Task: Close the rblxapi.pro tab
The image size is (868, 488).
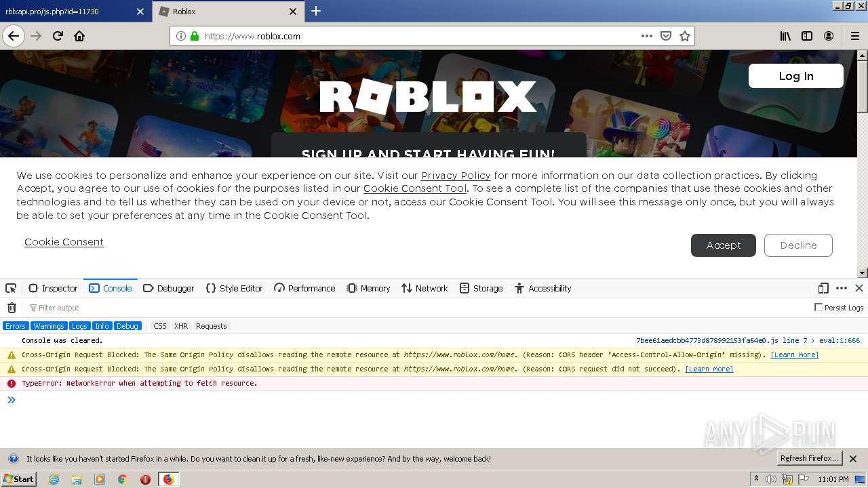Action: [140, 12]
